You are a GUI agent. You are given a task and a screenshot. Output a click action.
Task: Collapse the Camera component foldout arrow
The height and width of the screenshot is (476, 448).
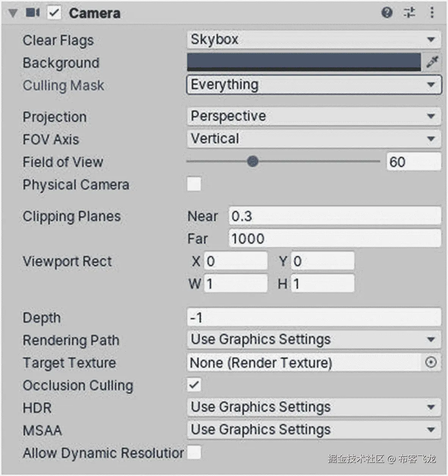tap(13, 14)
